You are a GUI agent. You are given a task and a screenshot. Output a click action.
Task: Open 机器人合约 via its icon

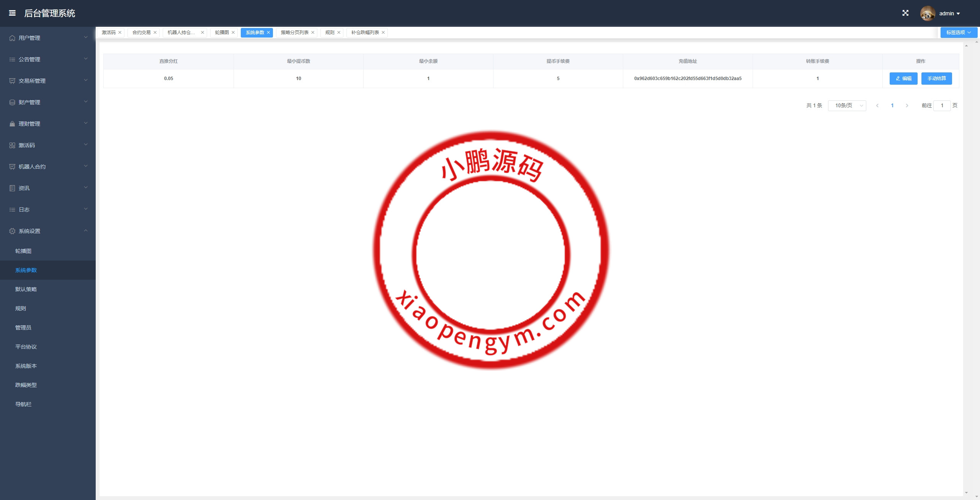pyautogui.click(x=11, y=166)
